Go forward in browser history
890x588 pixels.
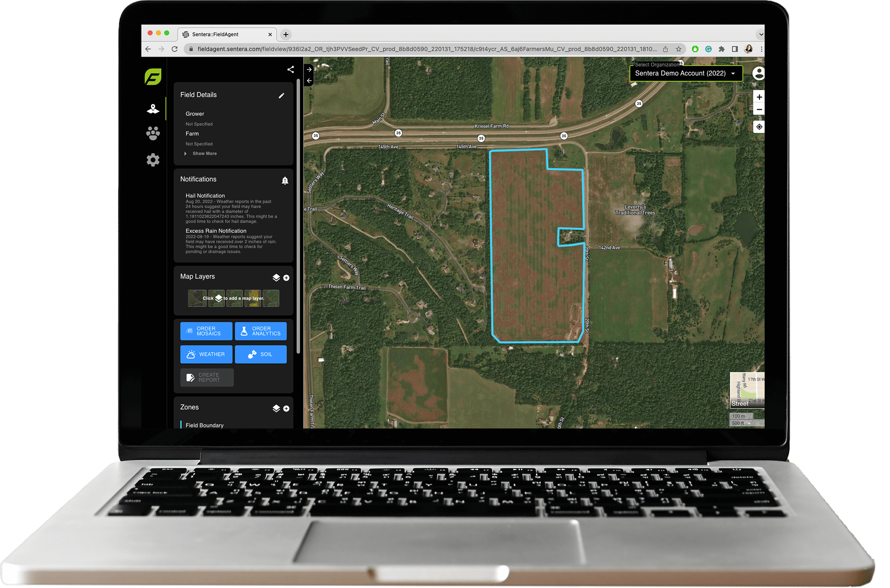(x=161, y=49)
